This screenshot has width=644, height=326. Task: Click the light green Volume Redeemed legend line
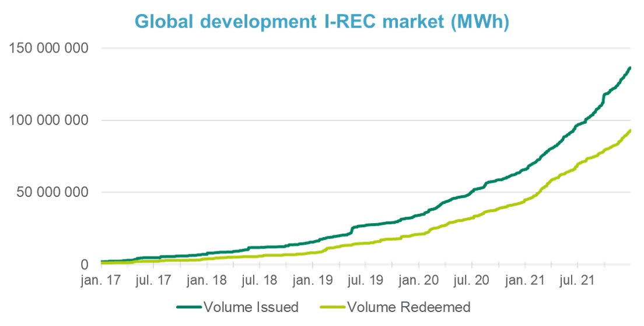click(332, 307)
